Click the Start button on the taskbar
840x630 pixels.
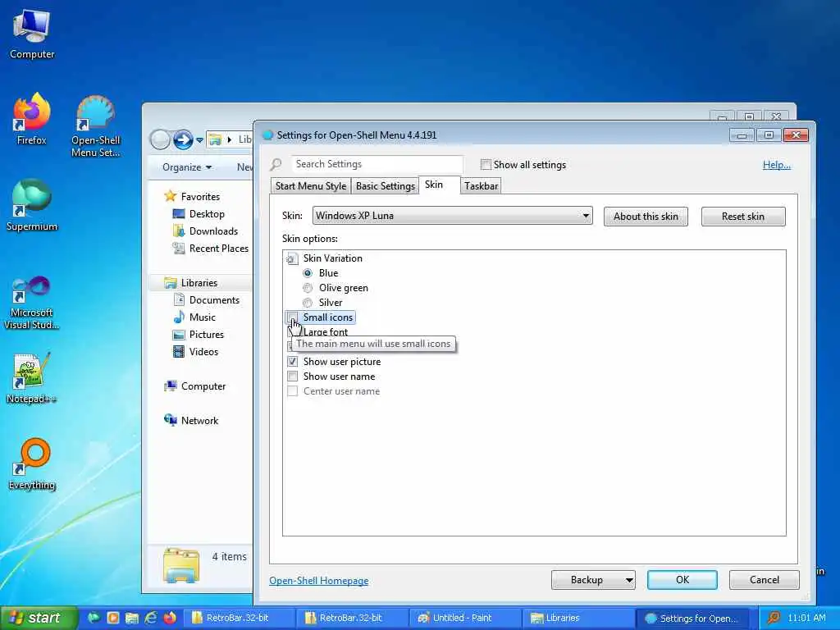(x=39, y=618)
